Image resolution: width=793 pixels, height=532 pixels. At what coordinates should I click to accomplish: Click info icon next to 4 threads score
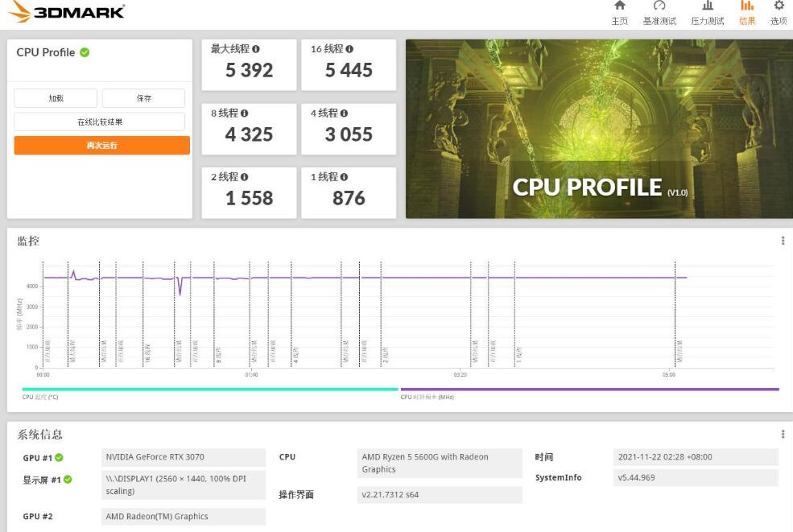(344, 113)
